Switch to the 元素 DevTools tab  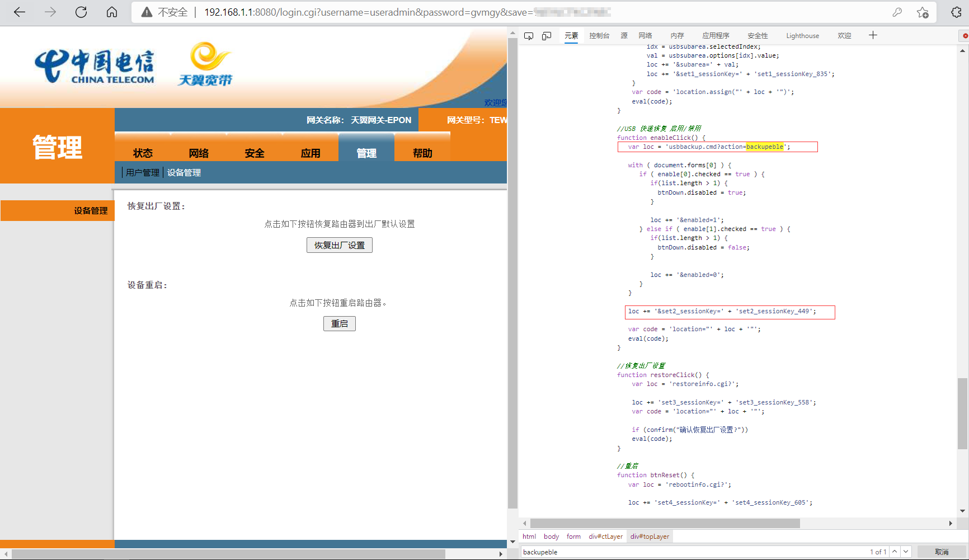pyautogui.click(x=571, y=36)
